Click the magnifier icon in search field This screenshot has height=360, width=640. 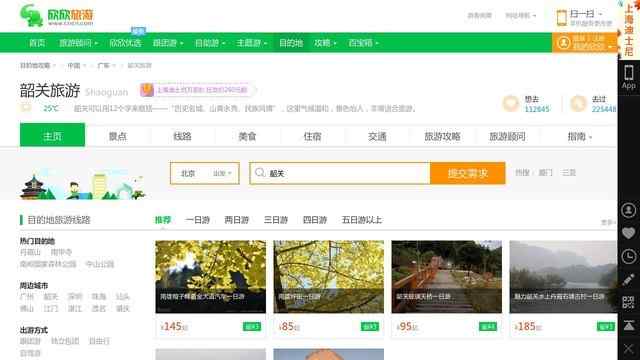click(x=260, y=173)
